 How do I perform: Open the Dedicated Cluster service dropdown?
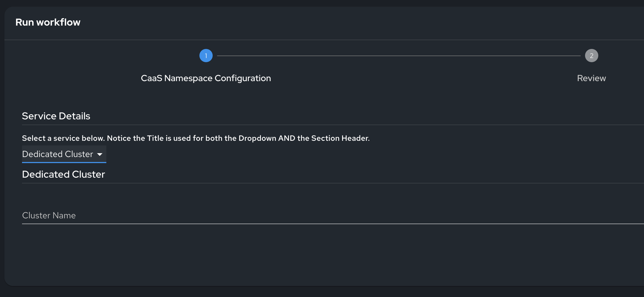click(58, 154)
